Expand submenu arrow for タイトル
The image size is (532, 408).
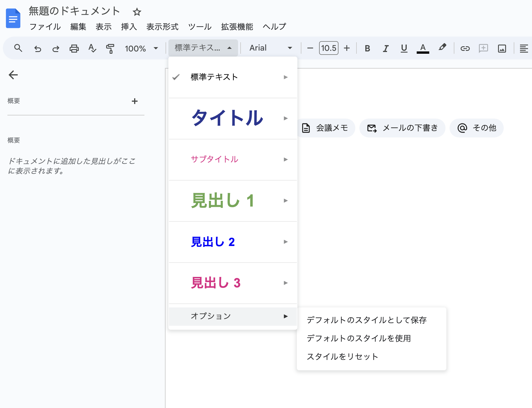tap(286, 118)
